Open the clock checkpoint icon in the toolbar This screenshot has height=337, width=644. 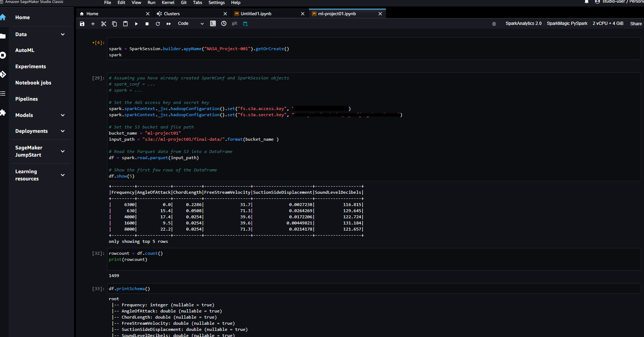click(224, 23)
